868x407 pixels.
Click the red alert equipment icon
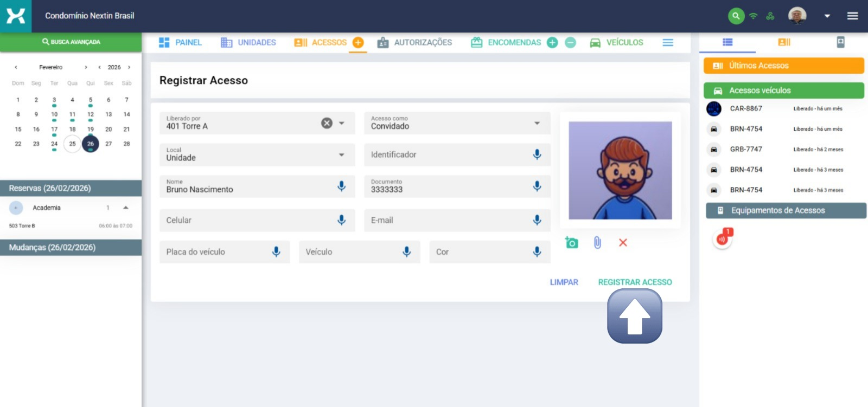click(722, 238)
